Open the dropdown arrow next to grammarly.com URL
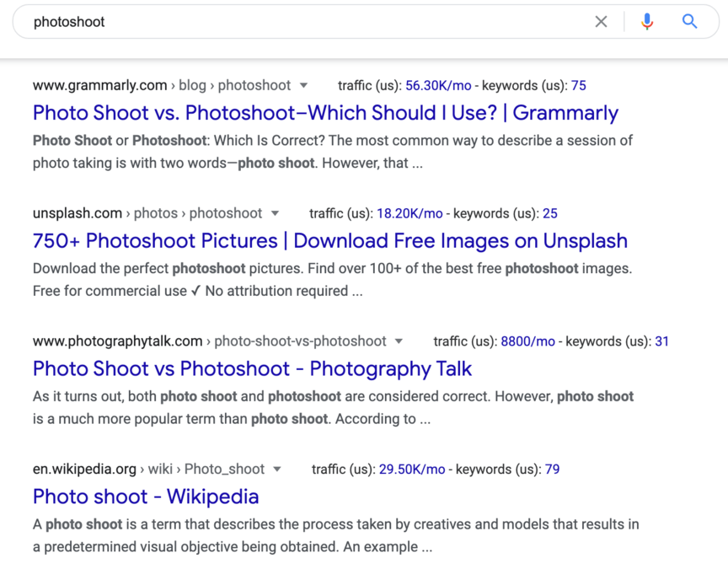The height and width of the screenshot is (569, 728). (x=303, y=85)
